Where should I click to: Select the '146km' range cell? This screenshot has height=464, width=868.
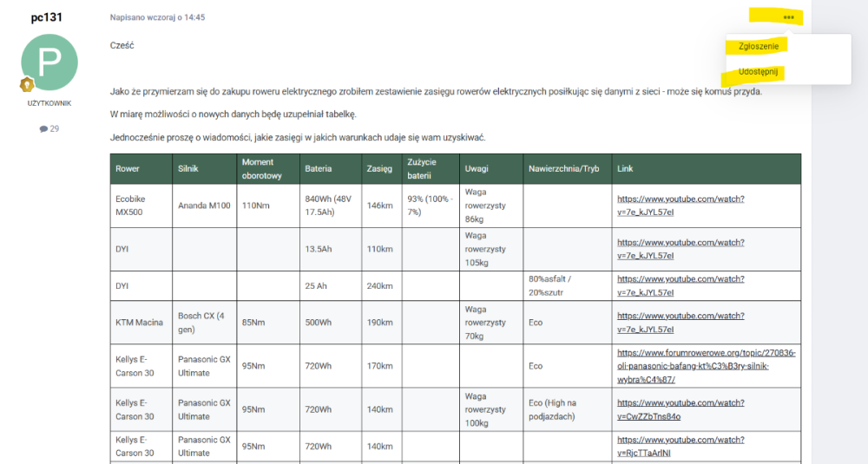point(381,206)
